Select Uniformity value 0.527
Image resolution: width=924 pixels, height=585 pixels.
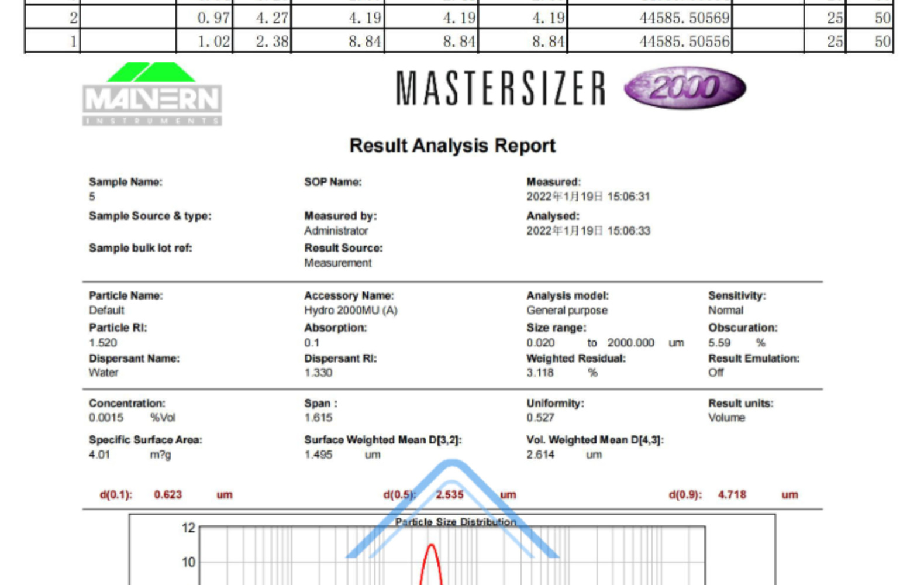click(540, 418)
